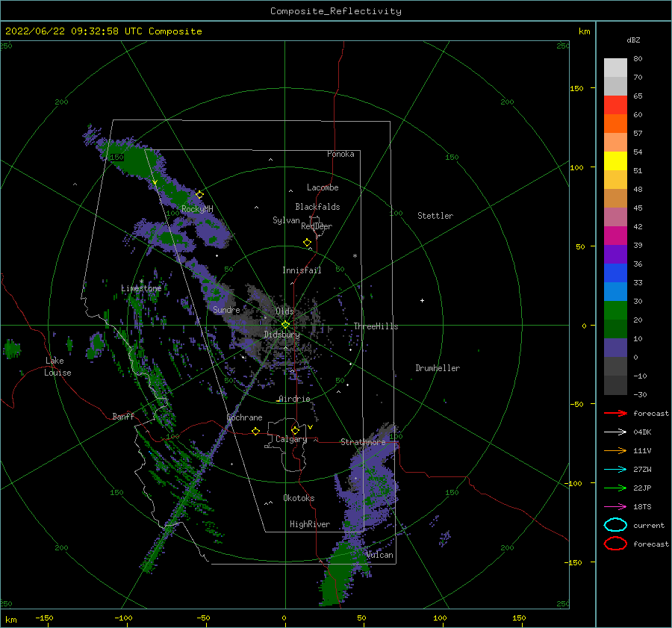Click the yellow diamond marker near Cochrane
Viewport: 672px width, 628px height.
[x=256, y=431]
